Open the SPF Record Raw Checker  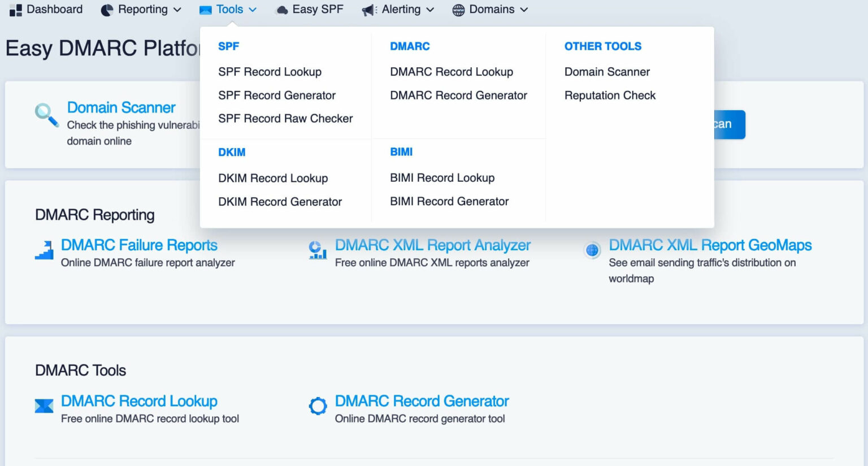[x=285, y=119]
